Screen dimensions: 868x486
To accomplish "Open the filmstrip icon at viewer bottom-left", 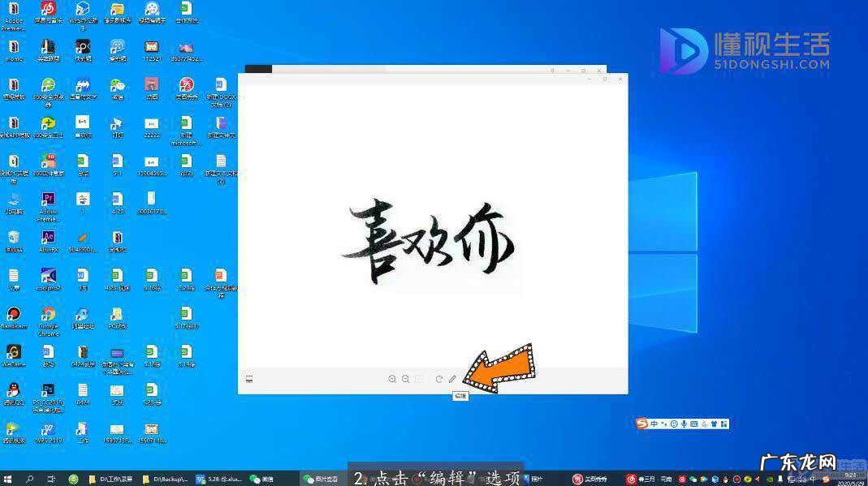I will pyautogui.click(x=248, y=379).
